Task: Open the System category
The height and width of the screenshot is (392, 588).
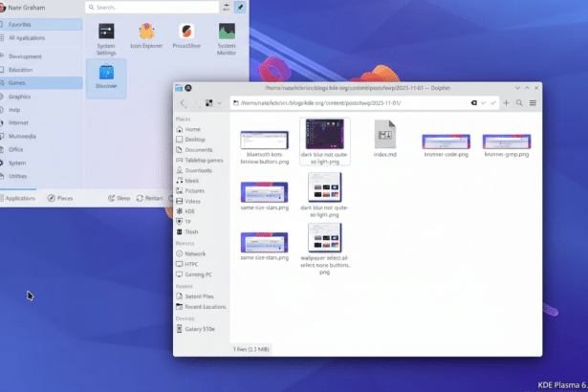Action: tap(40, 163)
